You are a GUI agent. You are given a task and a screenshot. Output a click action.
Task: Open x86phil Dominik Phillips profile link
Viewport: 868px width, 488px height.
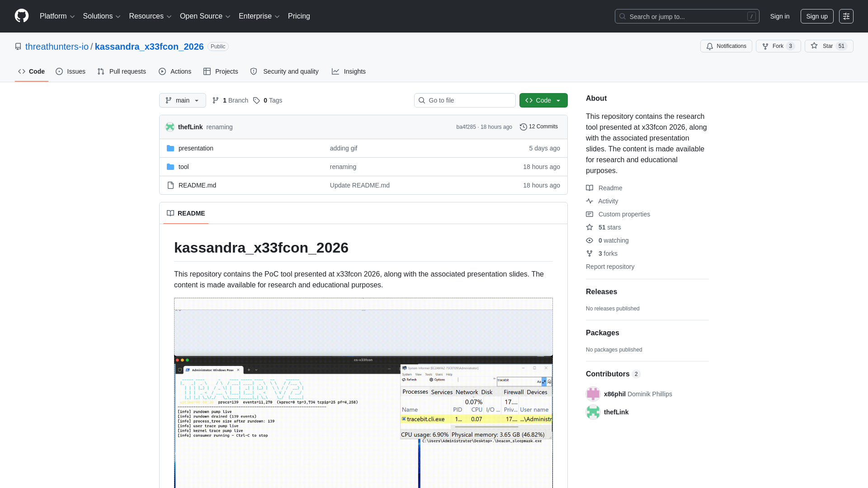(638, 394)
